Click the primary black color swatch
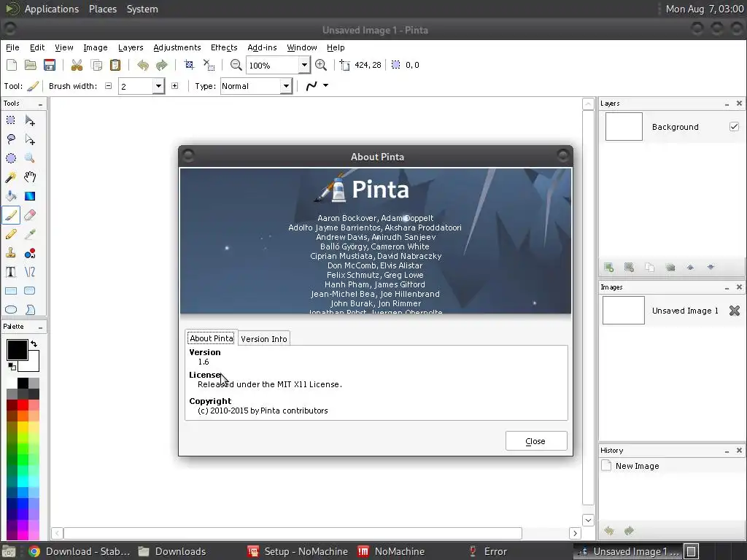The image size is (747, 560). pos(18,350)
